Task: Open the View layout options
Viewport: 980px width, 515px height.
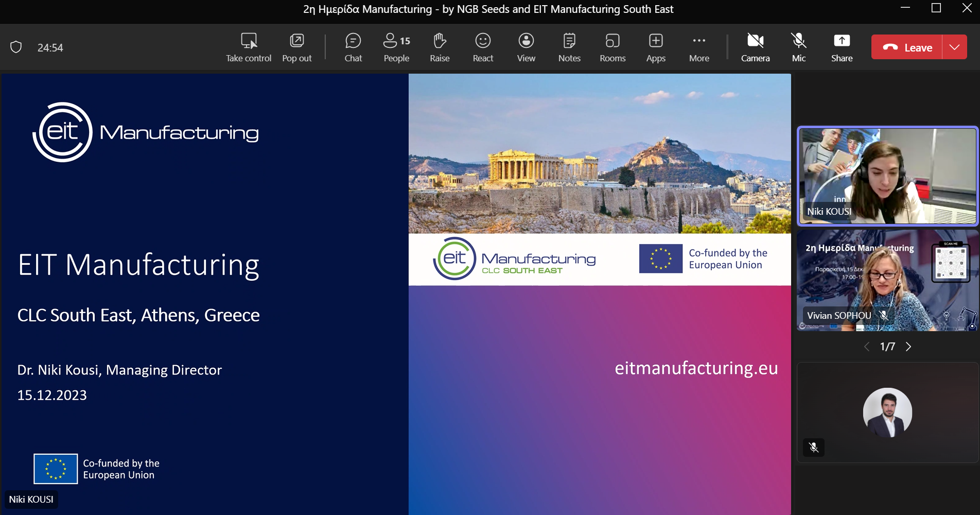Action: pos(526,47)
